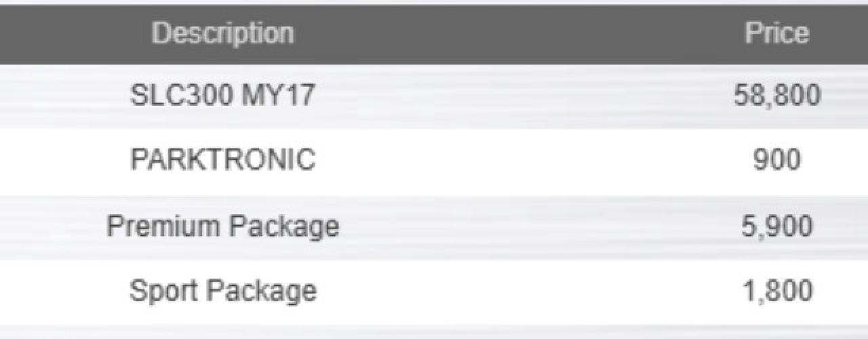Click gray header bar between Description and Price

click(519, 33)
